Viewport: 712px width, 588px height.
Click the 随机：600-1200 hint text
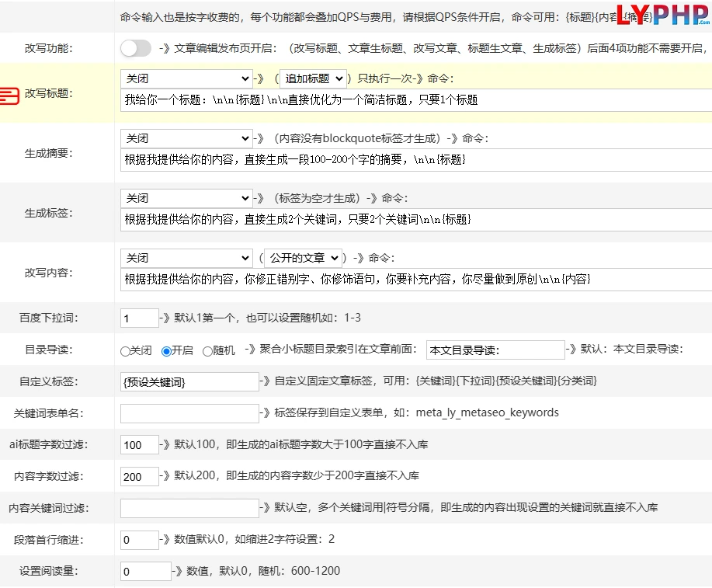299,571
